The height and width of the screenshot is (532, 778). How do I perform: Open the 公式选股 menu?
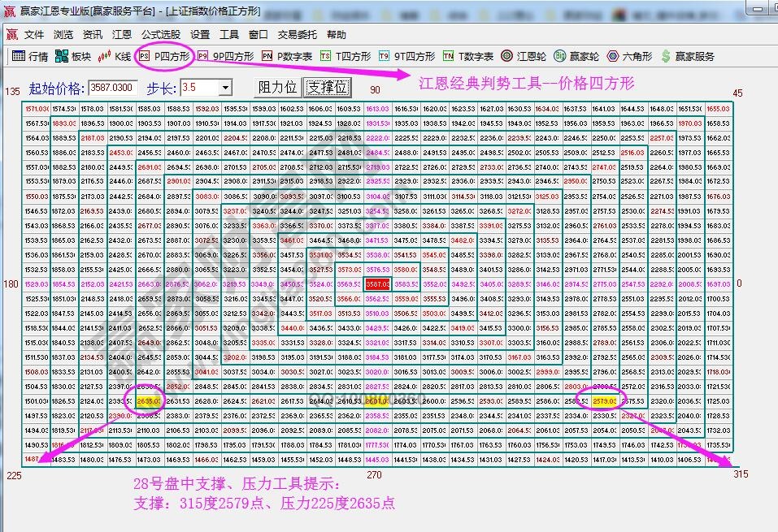click(x=160, y=34)
